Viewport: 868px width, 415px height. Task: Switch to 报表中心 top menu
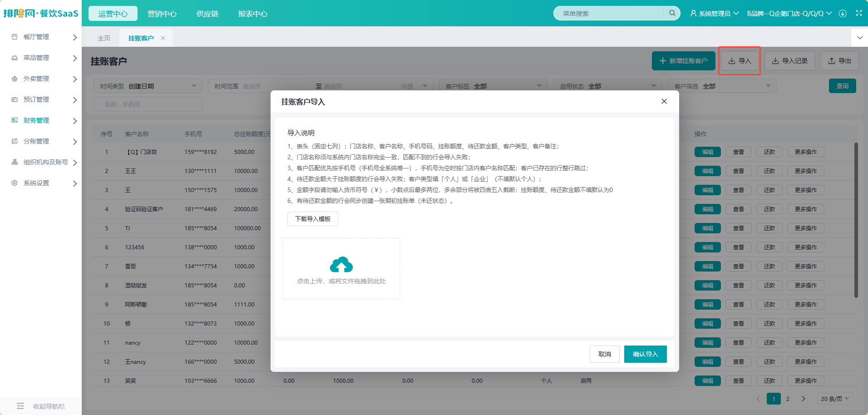(x=253, y=14)
